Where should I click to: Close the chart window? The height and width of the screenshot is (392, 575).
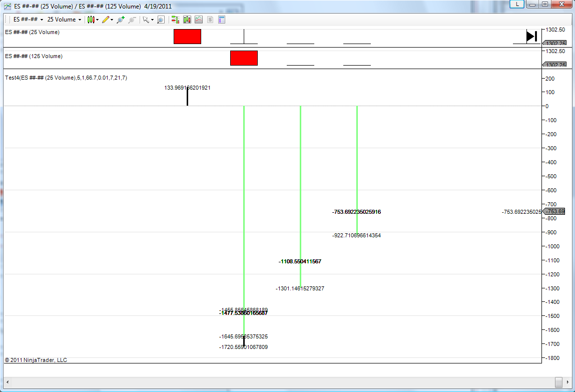pyautogui.click(x=561, y=4)
